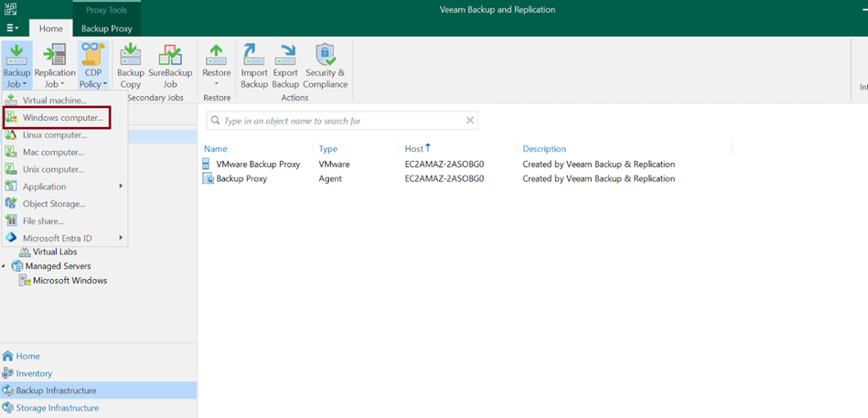Click the Windows computer menu icon
This screenshot has width=868, height=418.
[x=11, y=118]
